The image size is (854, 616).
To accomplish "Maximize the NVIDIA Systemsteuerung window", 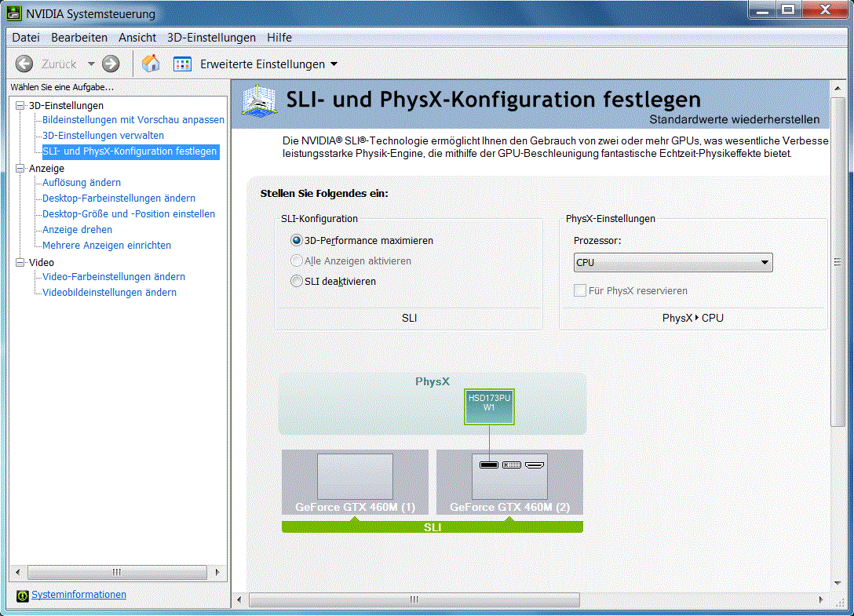I will tap(788, 9).
